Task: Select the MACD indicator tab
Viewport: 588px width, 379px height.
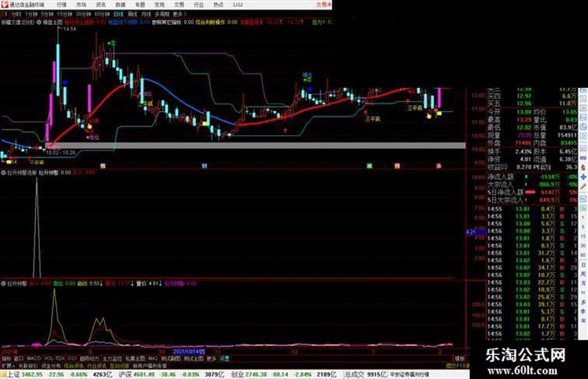Action: click(34, 358)
